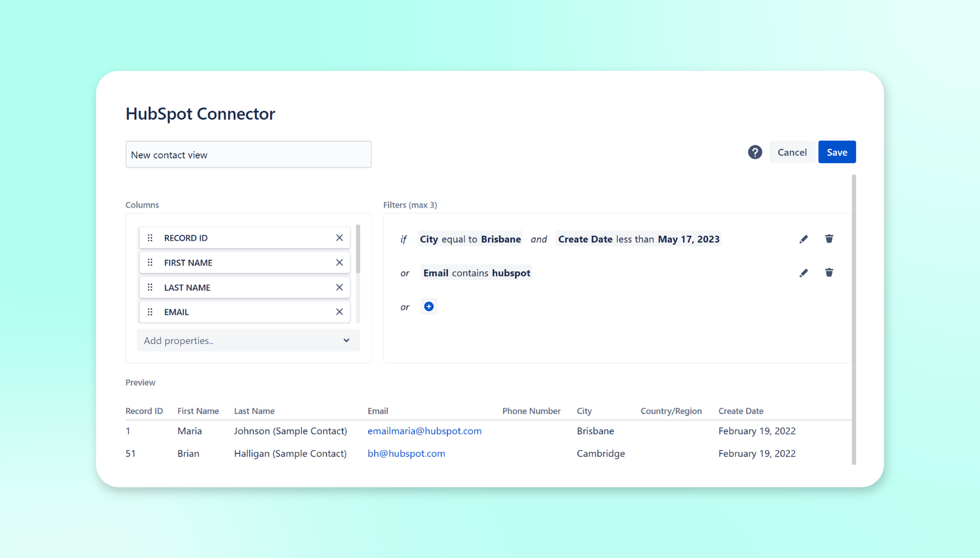Screen dimensions: 980x558
Task: Click the Create Date column header
Action: (x=741, y=411)
